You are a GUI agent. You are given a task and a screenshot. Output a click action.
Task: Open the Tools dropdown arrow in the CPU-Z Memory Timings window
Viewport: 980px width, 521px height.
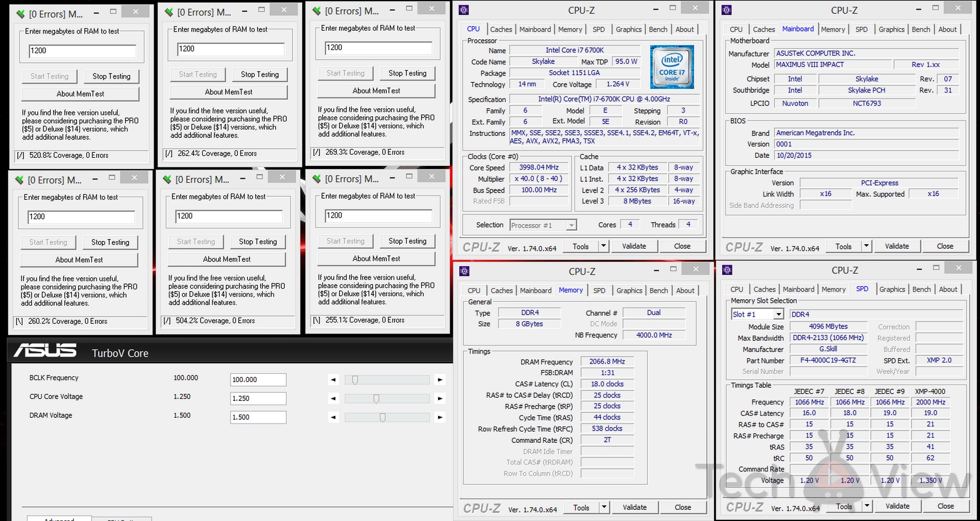coord(604,507)
